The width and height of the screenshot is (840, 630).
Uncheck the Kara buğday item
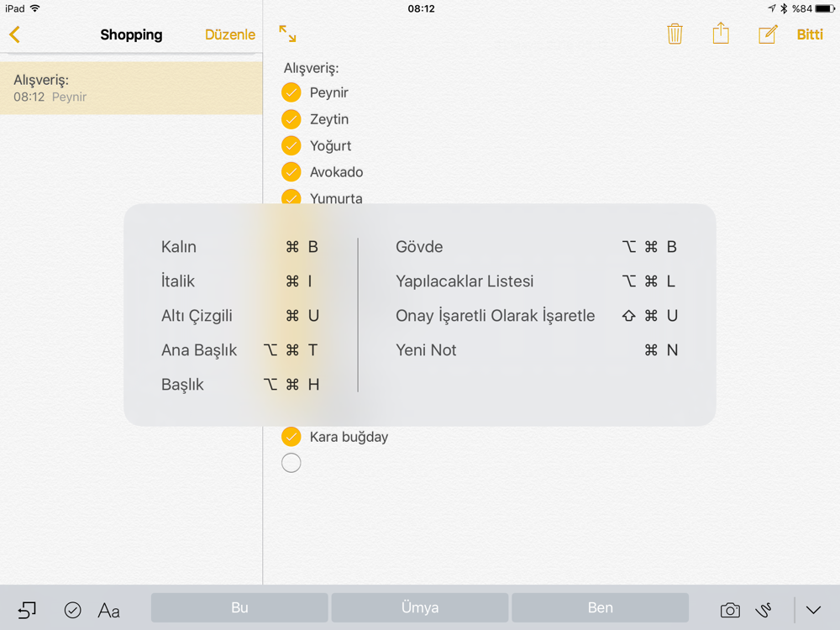[x=291, y=437]
